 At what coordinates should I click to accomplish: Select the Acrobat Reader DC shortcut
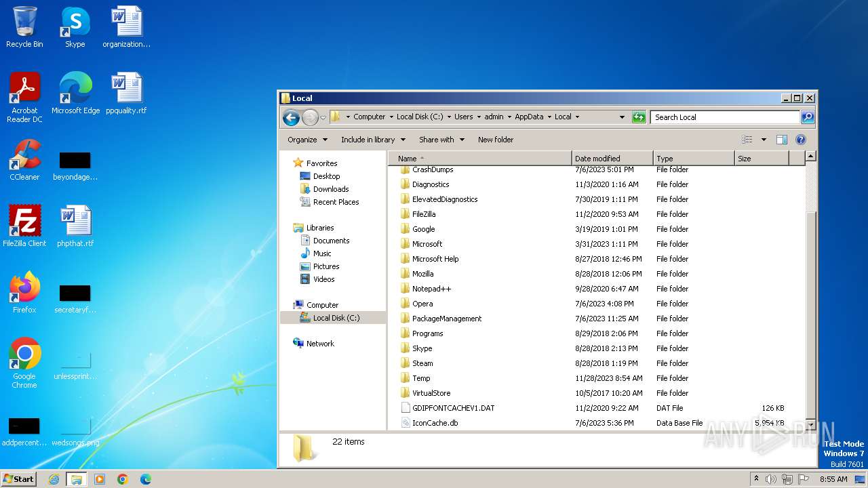(24, 98)
